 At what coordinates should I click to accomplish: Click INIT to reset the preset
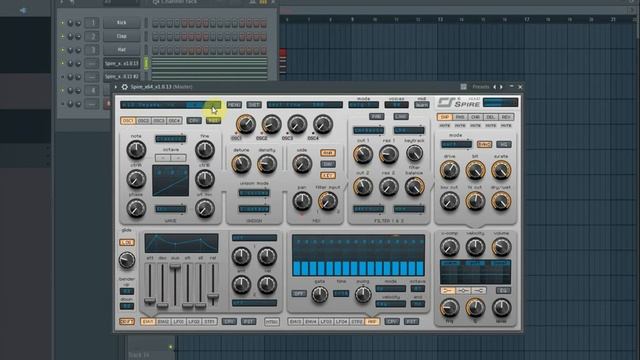click(254, 105)
